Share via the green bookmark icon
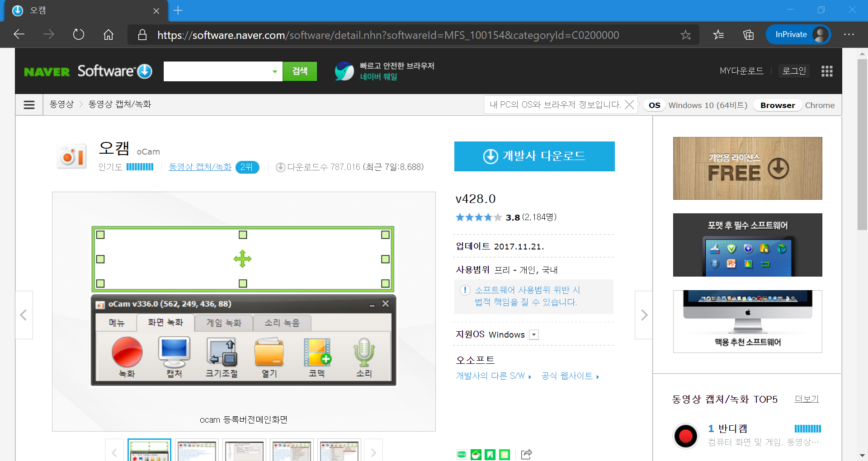 click(x=490, y=455)
